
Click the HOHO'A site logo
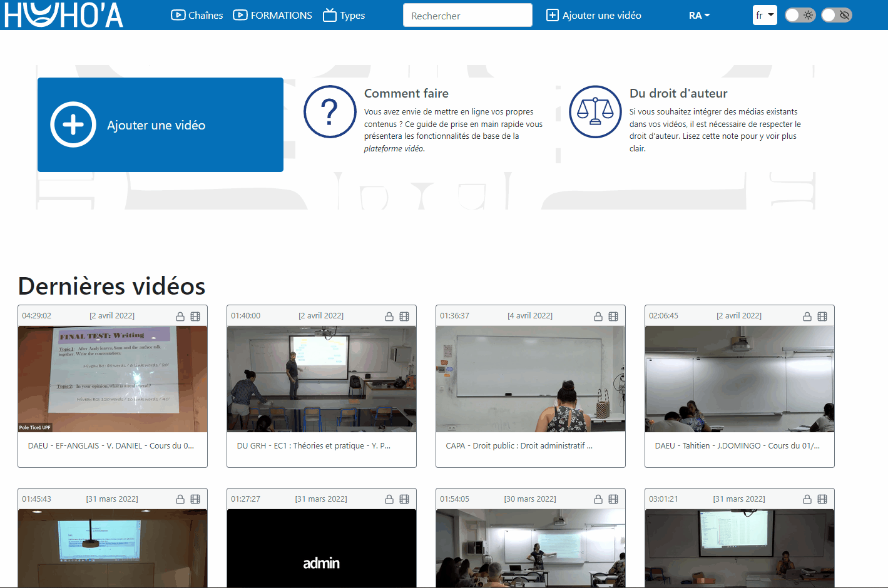click(x=63, y=15)
